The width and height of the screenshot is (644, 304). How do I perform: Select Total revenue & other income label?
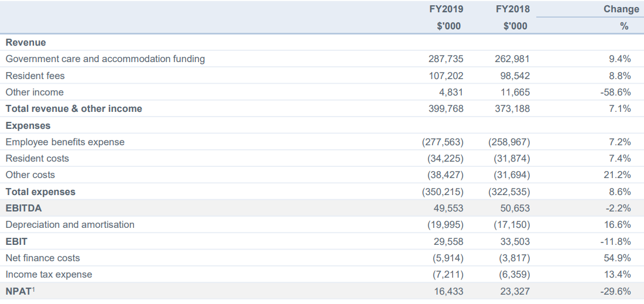(74, 108)
